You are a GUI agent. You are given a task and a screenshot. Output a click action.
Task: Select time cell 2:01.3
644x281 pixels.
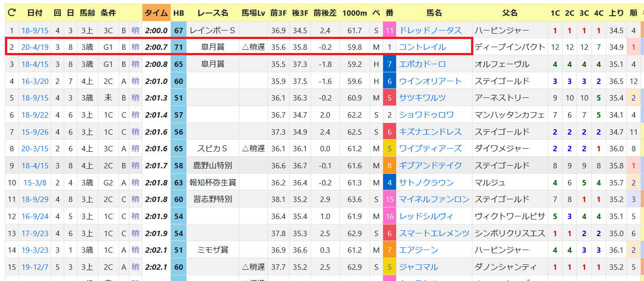[x=156, y=98]
